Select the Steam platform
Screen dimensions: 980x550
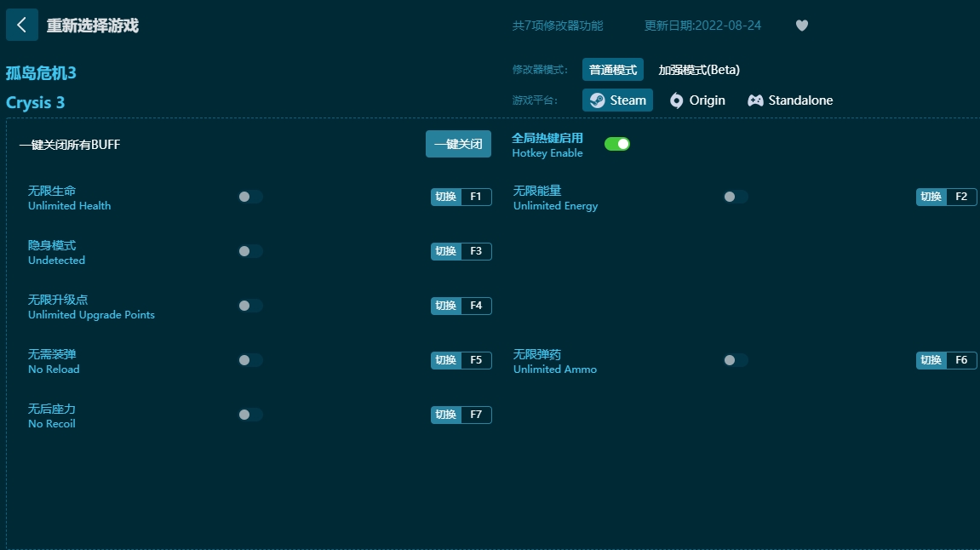(x=617, y=100)
